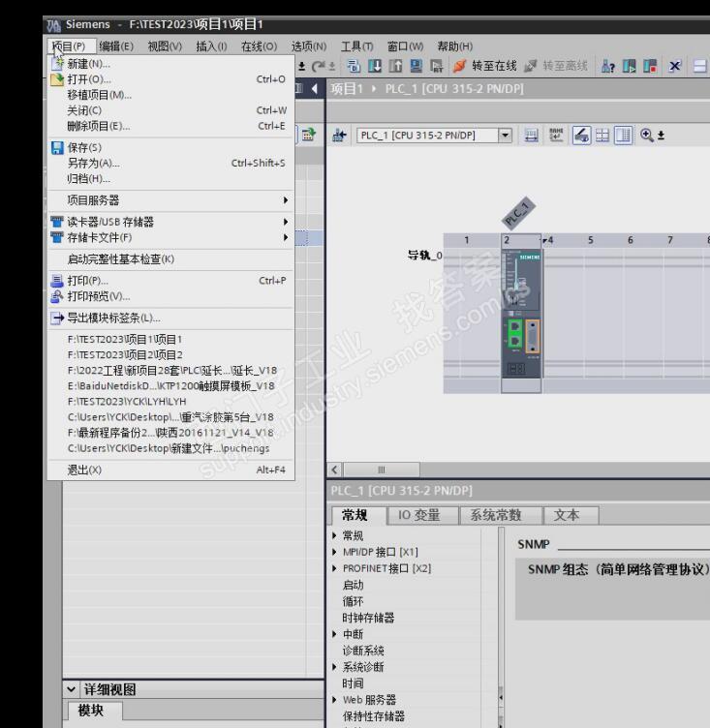
Task: Click the download to device icon
Action: click(375, 66)
